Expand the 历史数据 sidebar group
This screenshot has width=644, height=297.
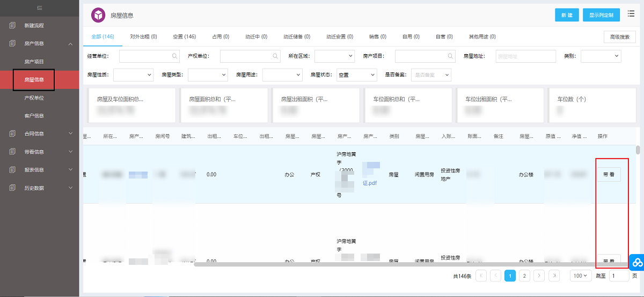coord(71,188)
